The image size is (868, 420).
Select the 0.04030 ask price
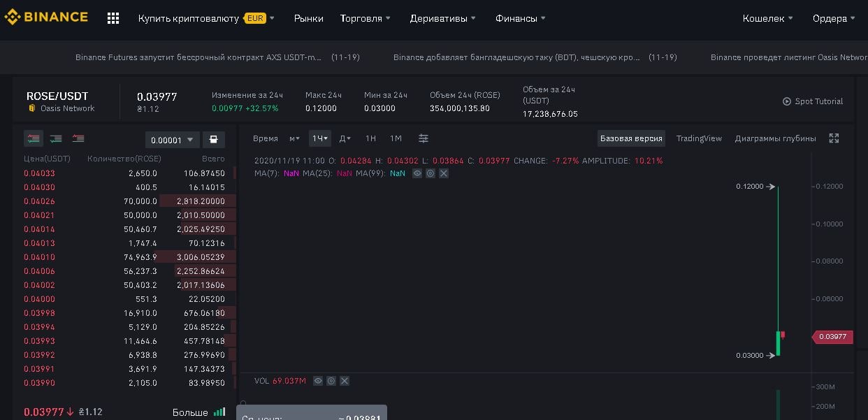[39, 187]
